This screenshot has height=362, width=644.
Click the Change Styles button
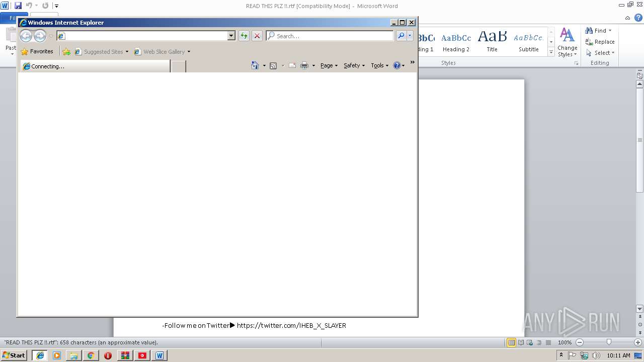coord(567,42)
